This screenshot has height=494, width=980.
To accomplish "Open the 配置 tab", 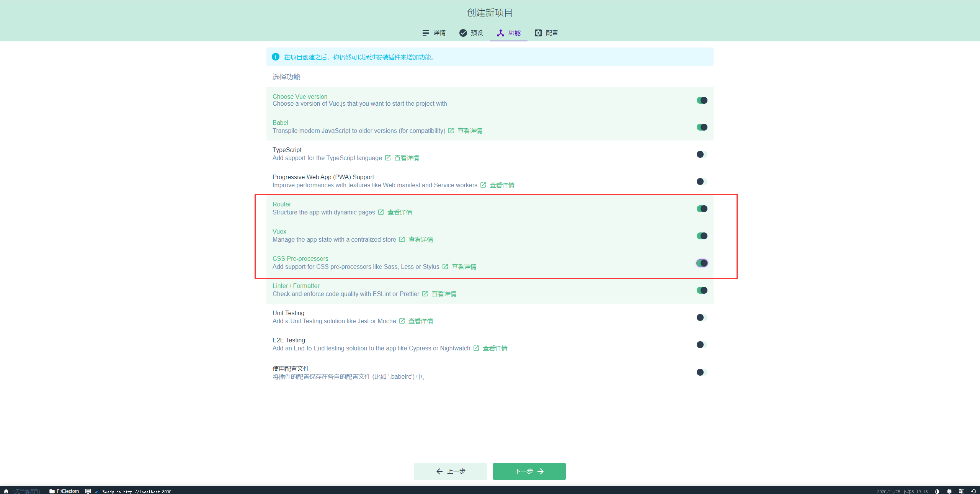I will (x=546, y=33).
